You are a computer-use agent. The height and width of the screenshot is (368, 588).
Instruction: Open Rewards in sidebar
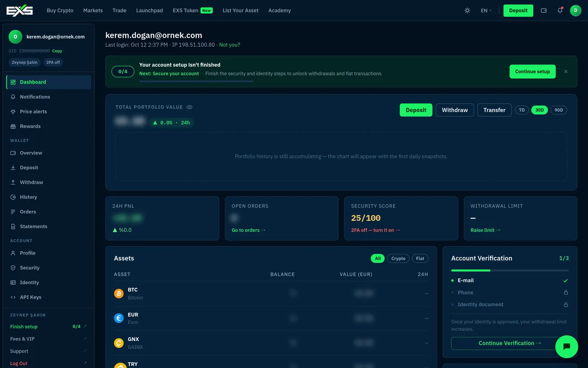[49, 126]
